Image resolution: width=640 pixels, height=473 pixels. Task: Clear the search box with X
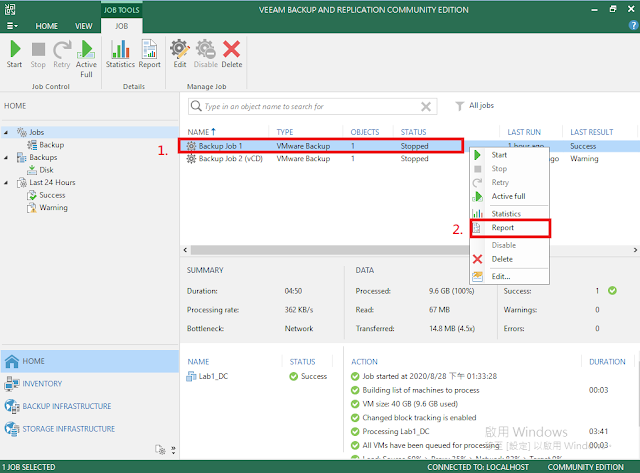click(x=426, y=107)
